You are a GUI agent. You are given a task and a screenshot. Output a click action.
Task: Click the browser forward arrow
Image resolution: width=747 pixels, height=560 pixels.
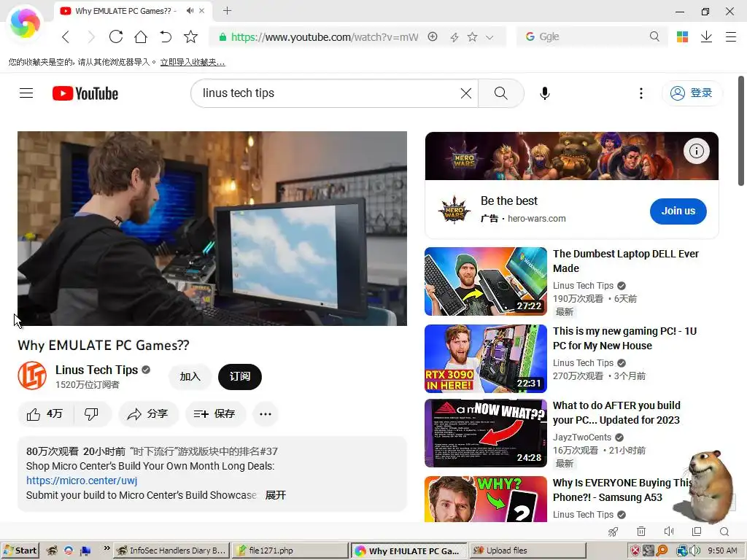coord(91,36)
